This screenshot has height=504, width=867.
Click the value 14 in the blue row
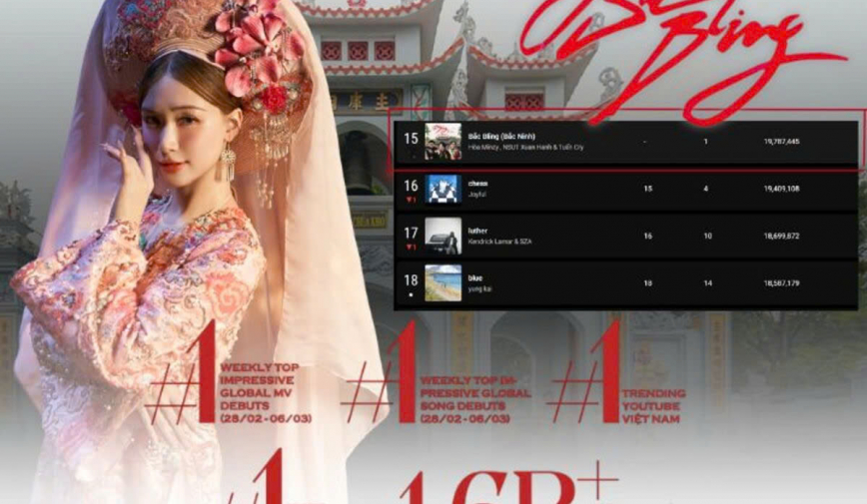(x=708, y=283)
